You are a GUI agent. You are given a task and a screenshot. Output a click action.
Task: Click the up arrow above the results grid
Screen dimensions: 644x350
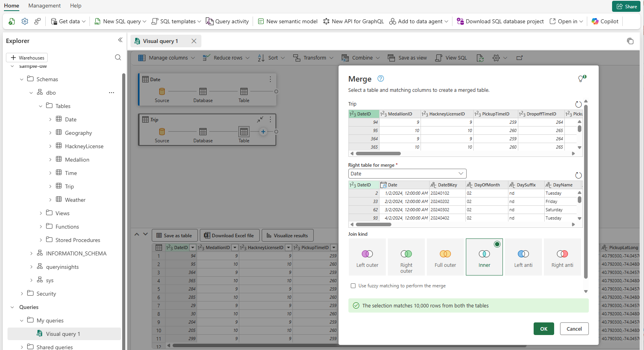click(137, 234)
